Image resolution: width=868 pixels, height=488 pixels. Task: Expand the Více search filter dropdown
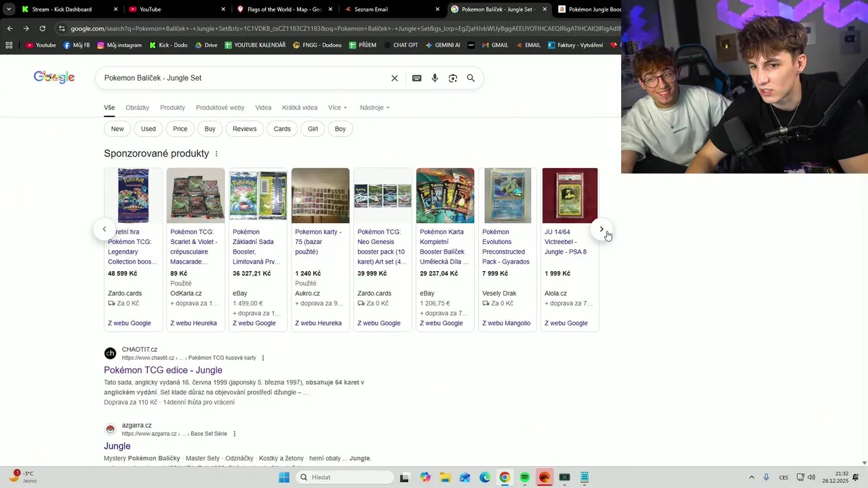pyautogui.click(x=338, y=108)
